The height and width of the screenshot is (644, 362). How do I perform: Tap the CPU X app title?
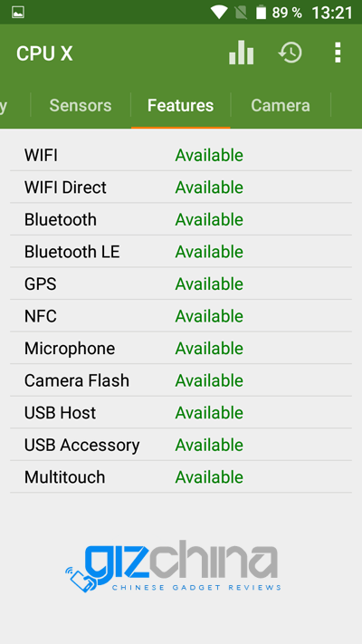(44, 53)
